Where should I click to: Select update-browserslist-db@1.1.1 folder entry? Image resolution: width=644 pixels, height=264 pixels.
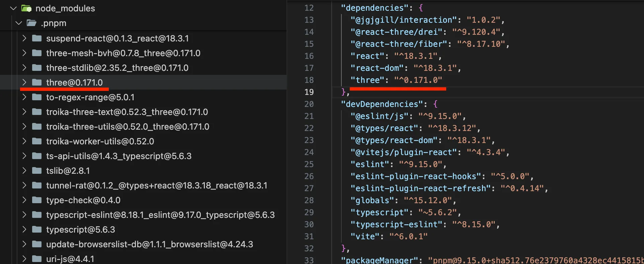149,244
